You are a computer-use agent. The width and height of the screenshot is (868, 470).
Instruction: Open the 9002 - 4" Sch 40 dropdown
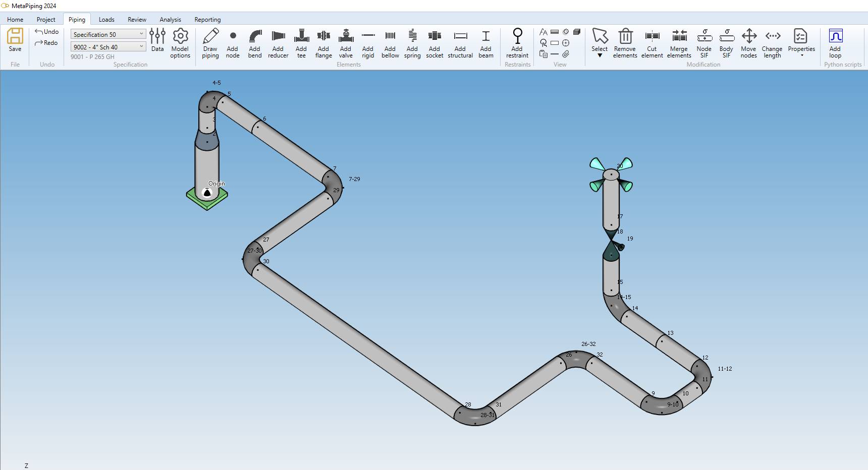coord(108,47)
